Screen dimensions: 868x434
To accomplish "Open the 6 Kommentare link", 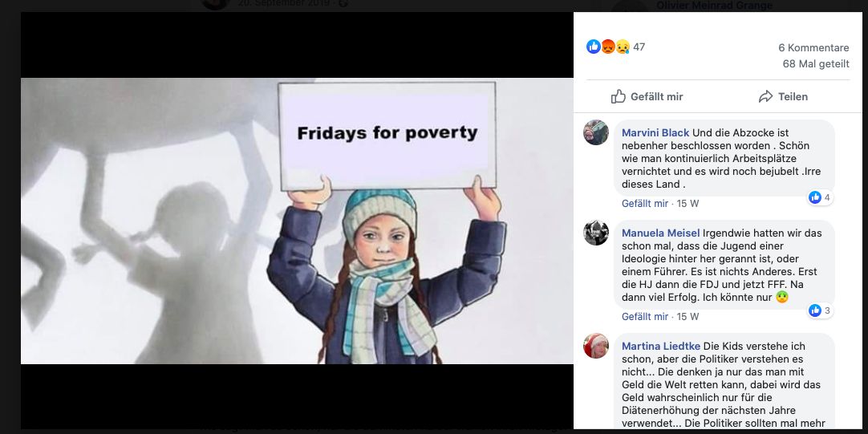I will 813,47.
